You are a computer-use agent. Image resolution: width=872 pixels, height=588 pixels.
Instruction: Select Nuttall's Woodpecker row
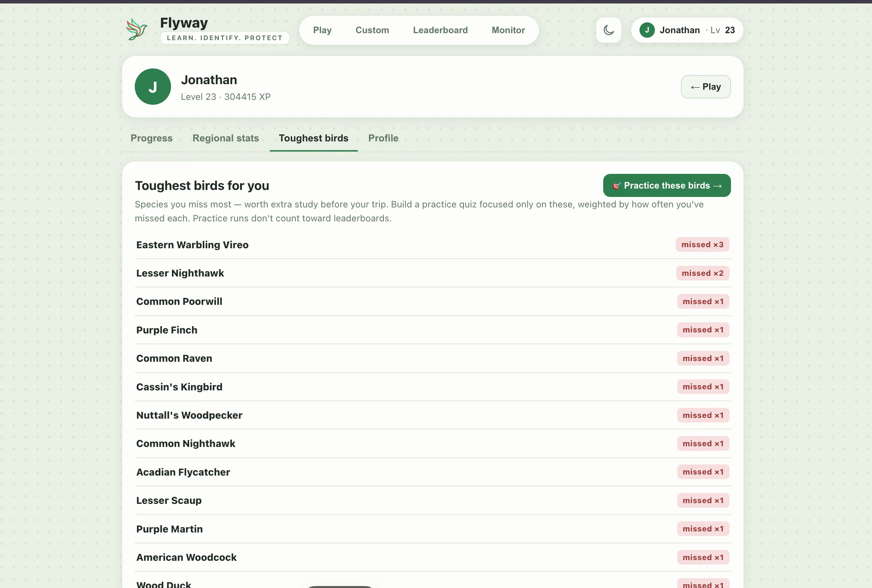coord(433,415)
